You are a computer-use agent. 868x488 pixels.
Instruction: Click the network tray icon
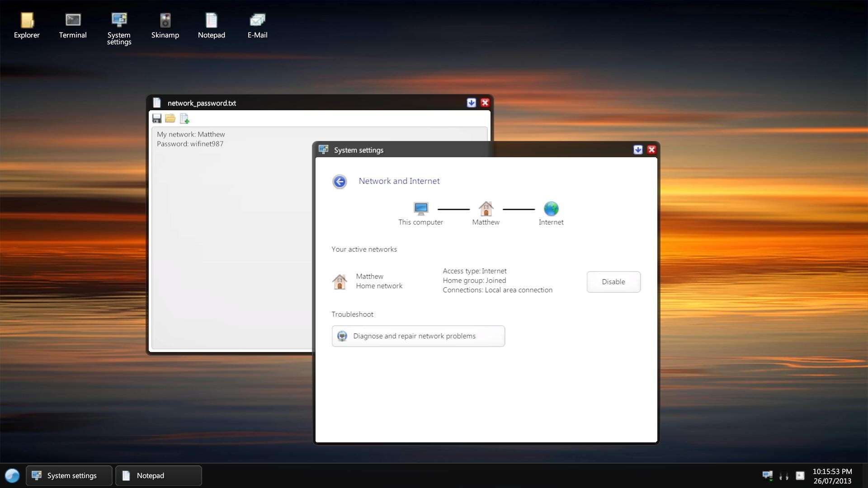coord(767,475)
